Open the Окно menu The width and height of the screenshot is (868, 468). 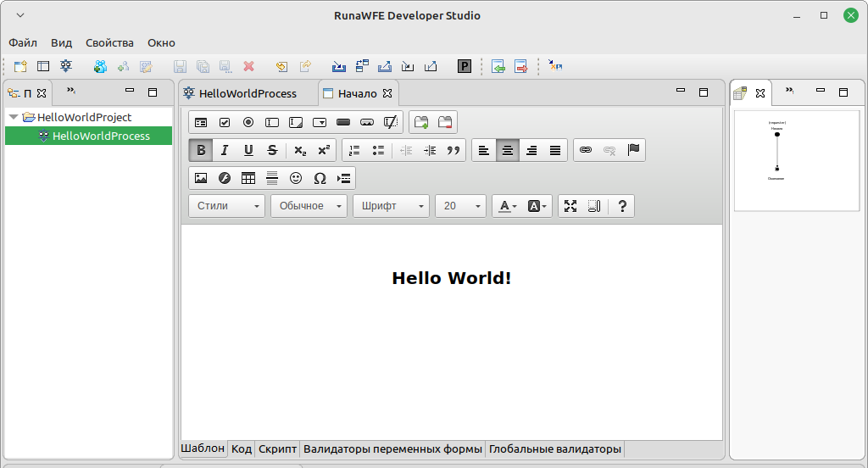(161, 42)
